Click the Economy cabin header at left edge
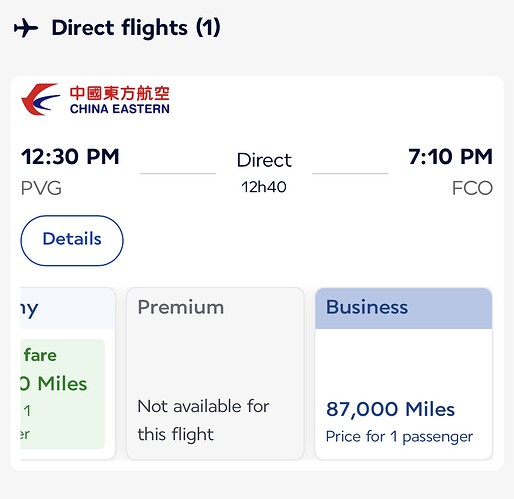 (x=68, y=308)
